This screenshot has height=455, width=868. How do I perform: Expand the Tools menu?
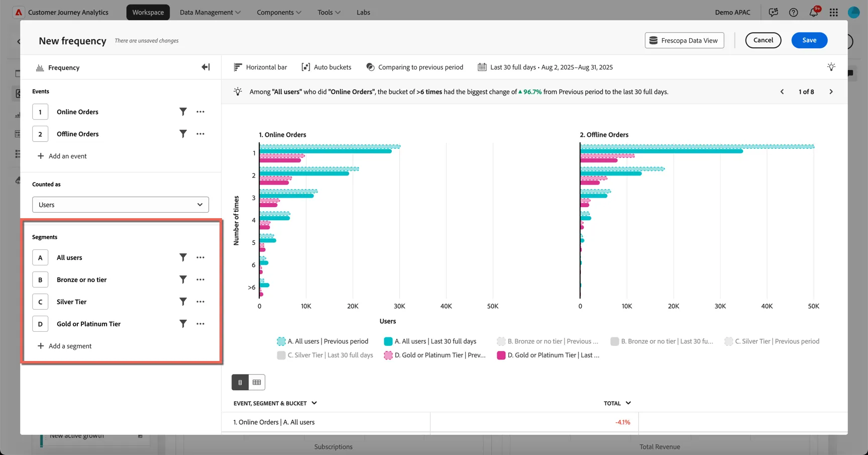[x=329, y=12]
